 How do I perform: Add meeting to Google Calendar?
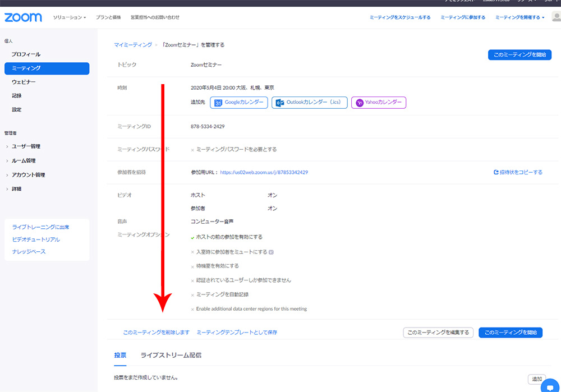point(238,103)
